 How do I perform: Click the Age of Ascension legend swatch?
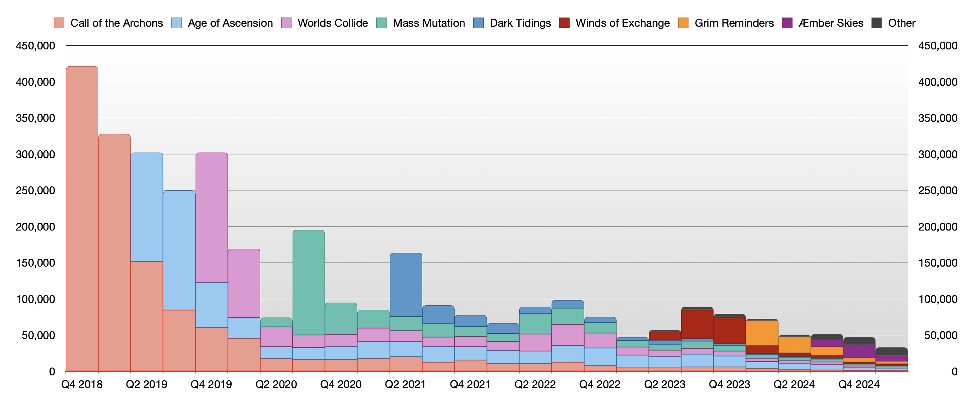pyautogui.click(x=177, y=23)
